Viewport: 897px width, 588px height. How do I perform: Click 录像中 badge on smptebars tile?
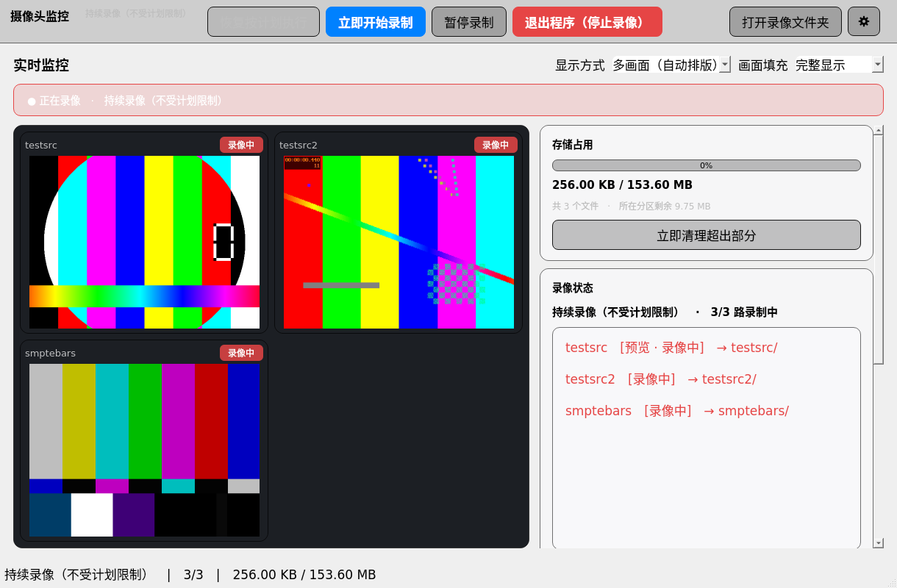241,353
